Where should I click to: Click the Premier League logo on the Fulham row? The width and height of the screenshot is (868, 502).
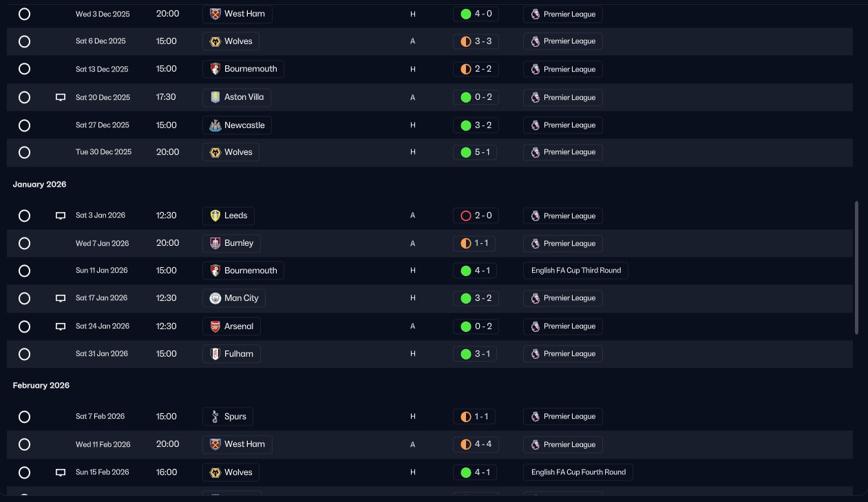(536, 354)
